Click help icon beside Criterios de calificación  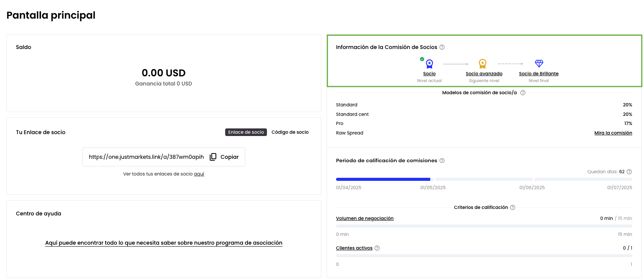point(513,207)
